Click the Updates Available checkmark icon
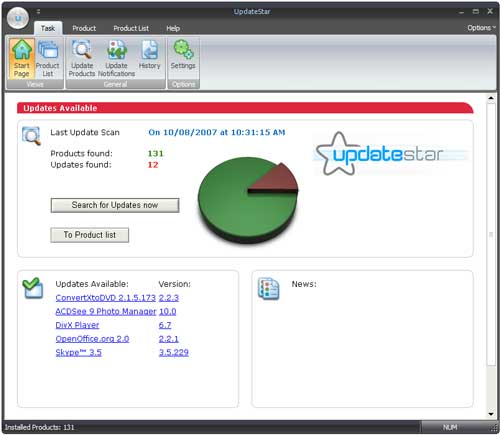Viewport: 500px width, 435px height. click(33, 288)
